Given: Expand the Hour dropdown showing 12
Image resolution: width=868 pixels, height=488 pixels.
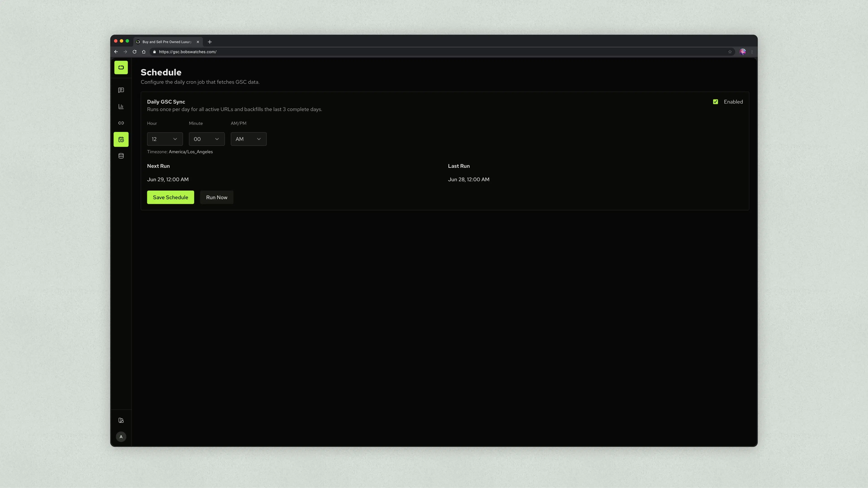Looking at the screenshot, I should point(165,139).
